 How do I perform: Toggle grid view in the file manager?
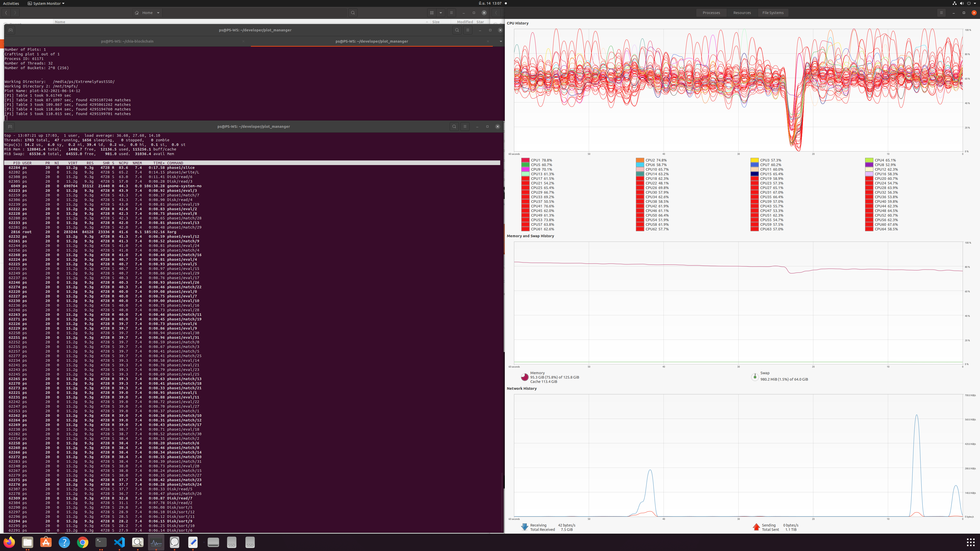coord(432,12)
